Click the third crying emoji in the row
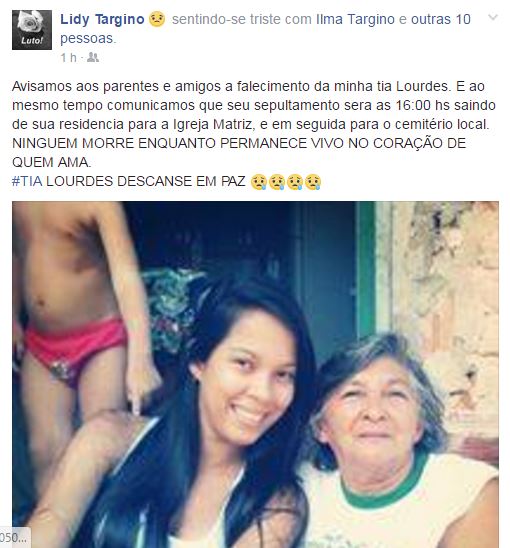 click(x=295, y=182)
